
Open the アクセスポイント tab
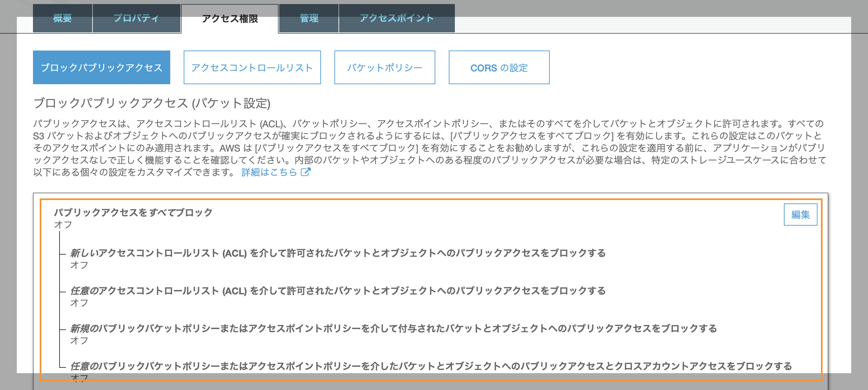click(x=397, y=18)
